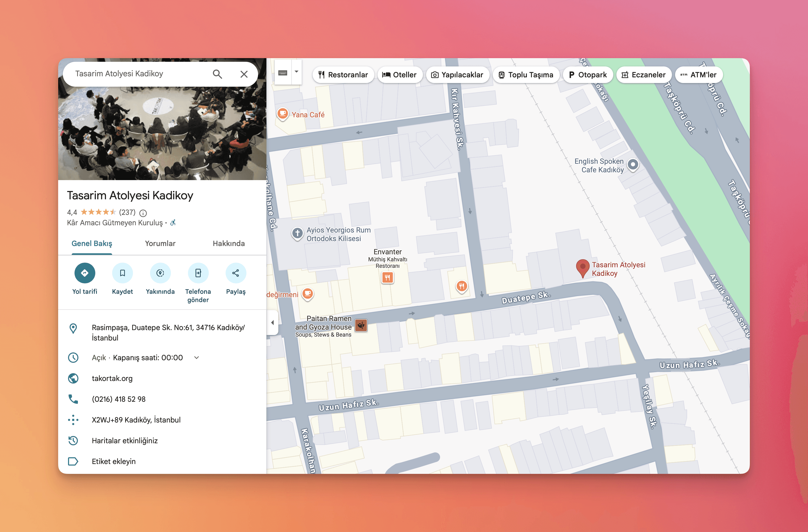Switch to the Yorumlar tab
The width and height of the screenshot is (808, 532).
[x=160, y=243]
